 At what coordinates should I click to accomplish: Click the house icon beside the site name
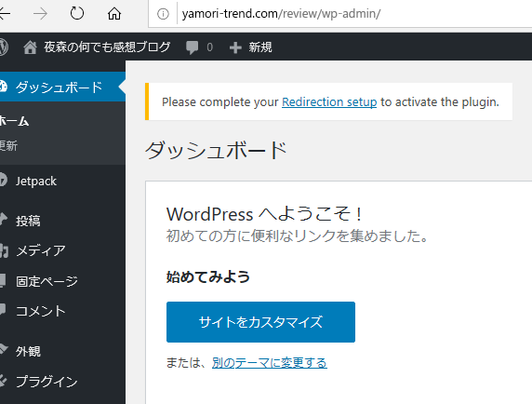[30, 47]
